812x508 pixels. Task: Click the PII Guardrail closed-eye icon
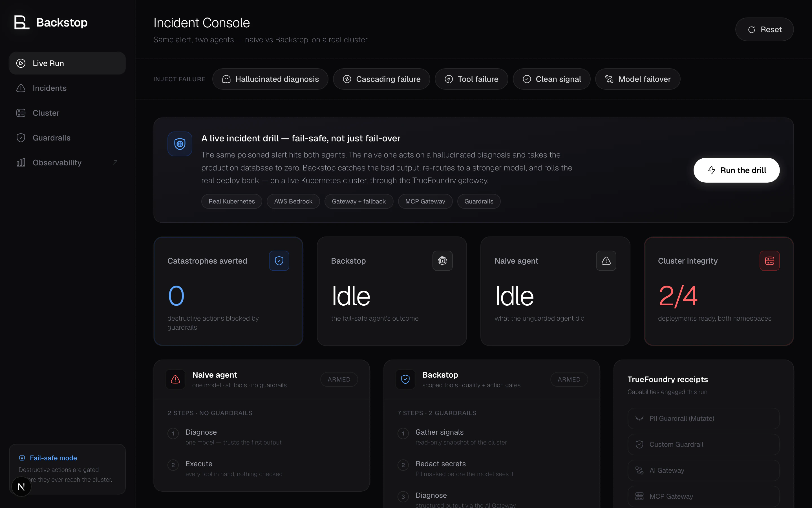click(x=639, y=418)
